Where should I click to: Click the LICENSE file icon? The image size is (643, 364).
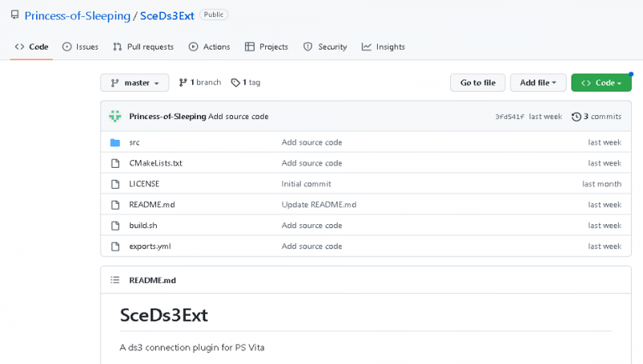pos(115,184)
